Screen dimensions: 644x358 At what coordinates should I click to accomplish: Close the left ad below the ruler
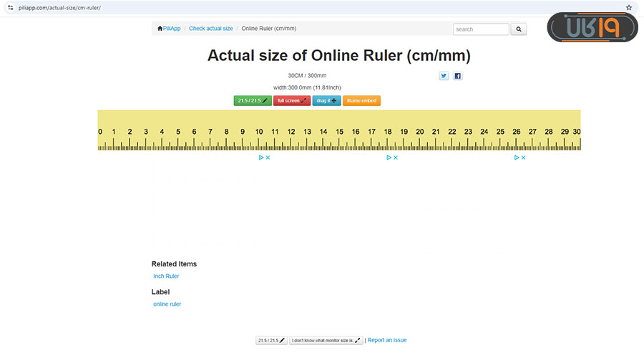[268, 158]
